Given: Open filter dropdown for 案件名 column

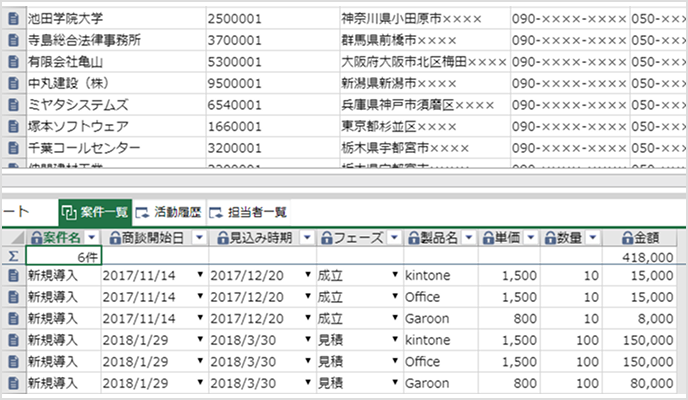Looking at the screenshot, I should [x=91, y=238].
